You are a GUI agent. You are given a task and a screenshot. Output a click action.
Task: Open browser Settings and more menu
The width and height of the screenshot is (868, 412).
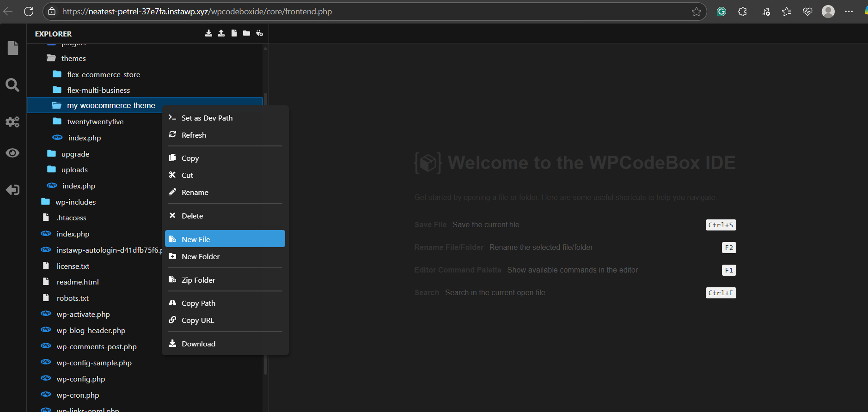pyautogui.click(x=849, y=12)
